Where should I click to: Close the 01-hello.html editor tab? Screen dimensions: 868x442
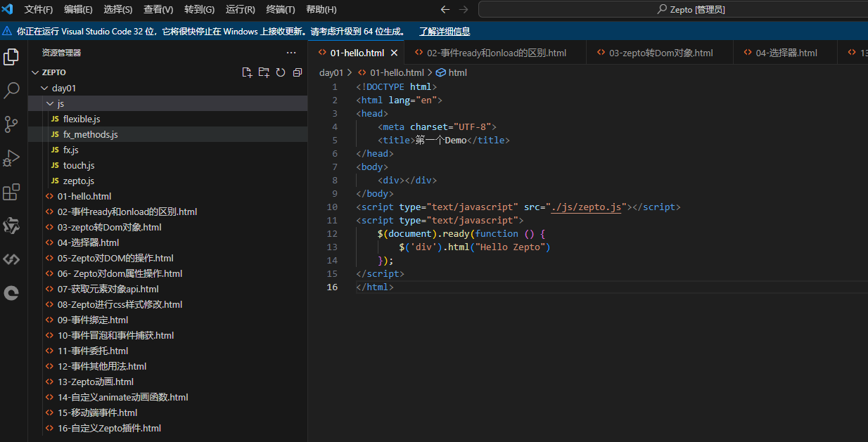point(395,53)
